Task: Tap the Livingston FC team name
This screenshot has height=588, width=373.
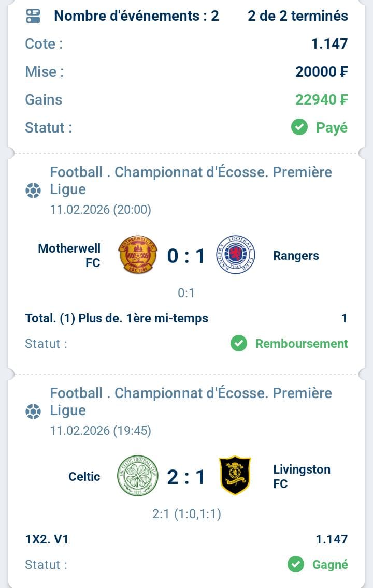Action: click(302, 476)
